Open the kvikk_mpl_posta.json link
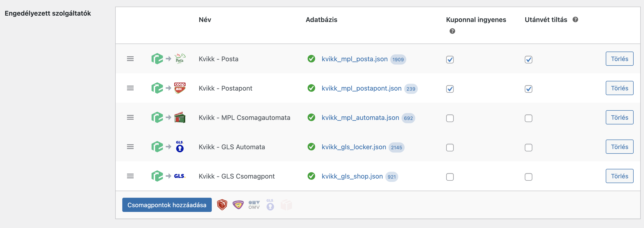 [354, 59]
